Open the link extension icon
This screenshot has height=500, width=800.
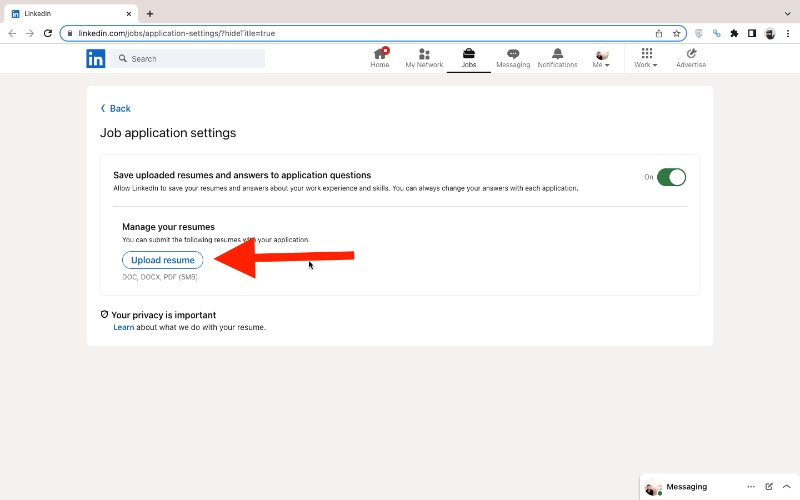[x=717, y=33]
